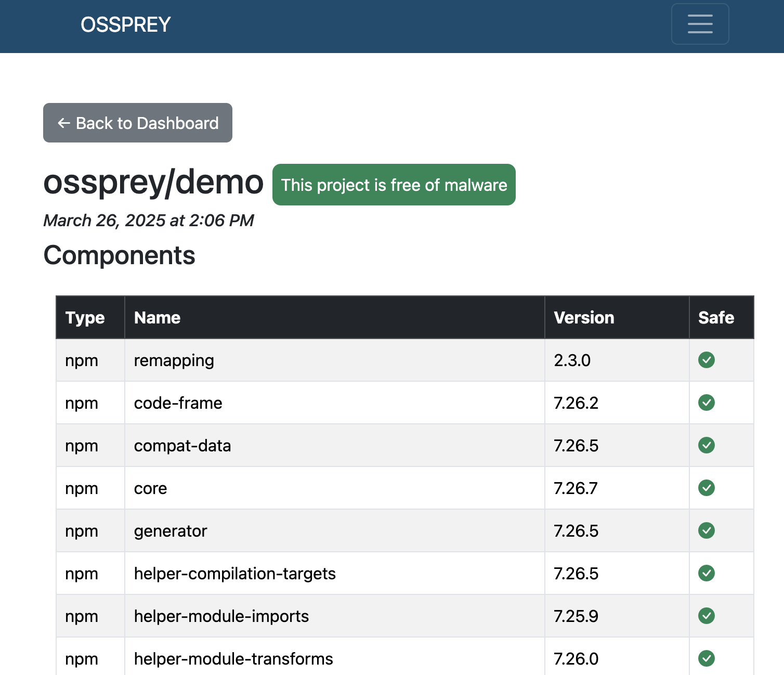Click the npm type cell for core
This screenshot has height=675, width=784.
click(90, 488)
